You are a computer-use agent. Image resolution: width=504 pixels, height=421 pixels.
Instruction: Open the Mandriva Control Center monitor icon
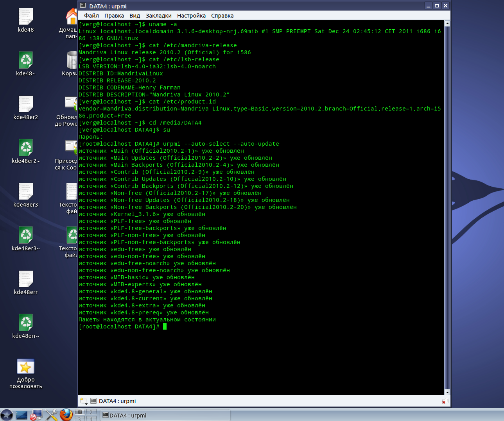pos(36,415)
